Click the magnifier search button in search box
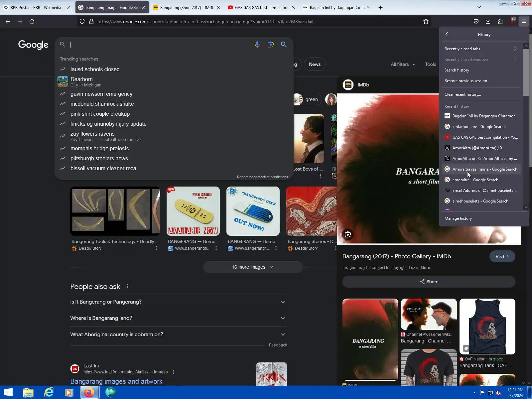 [284, 45]
